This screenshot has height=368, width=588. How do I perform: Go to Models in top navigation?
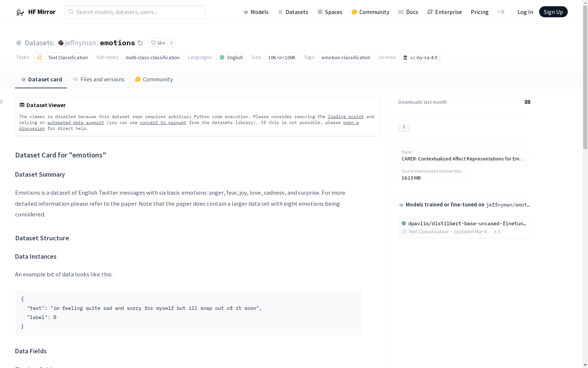[256, 12]
